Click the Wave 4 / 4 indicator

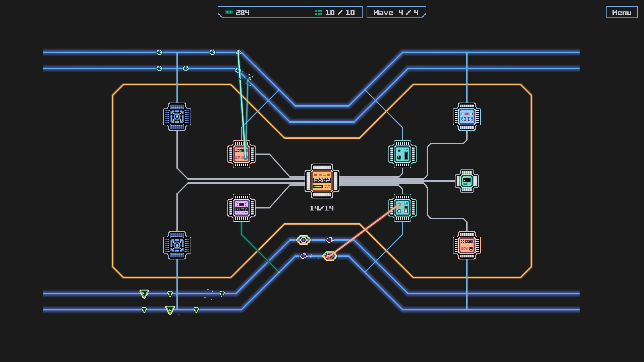tap(396, 12)
